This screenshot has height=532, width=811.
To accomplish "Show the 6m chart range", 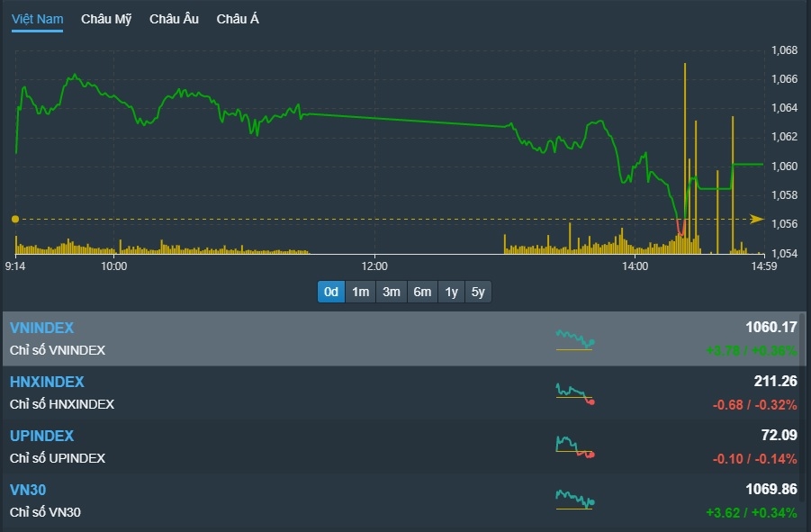I will (x=422, y=292).
